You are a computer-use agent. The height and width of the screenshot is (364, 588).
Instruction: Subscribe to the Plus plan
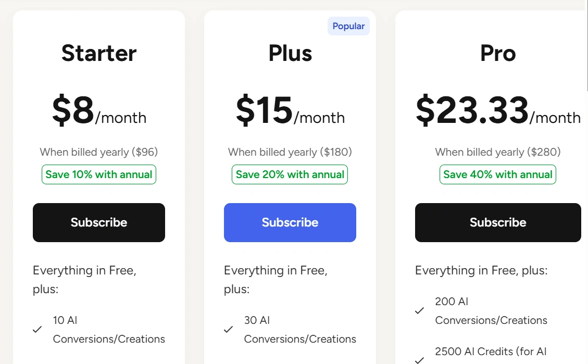click(290, 222)
